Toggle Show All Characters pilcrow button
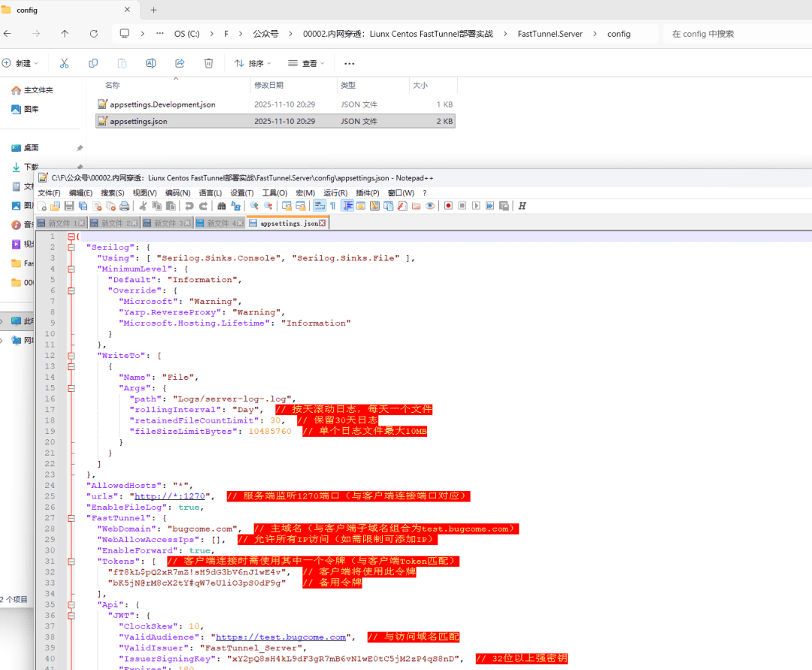 333,206
